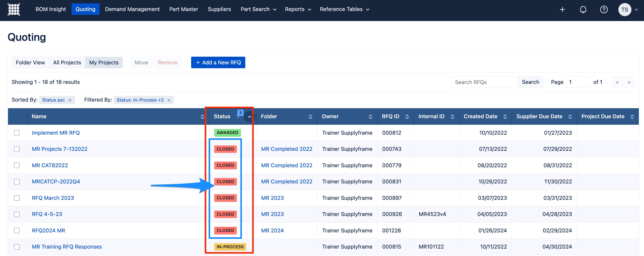Select the Implement MR RFQ checkbox

point(17,133)
